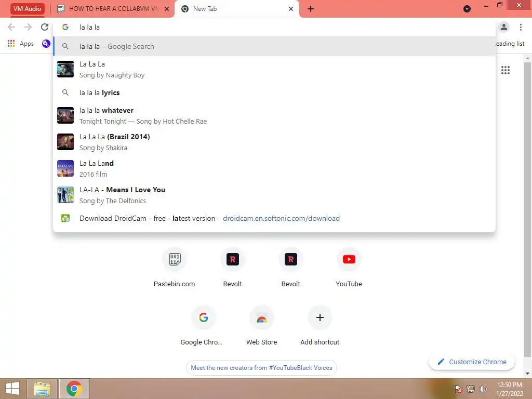Click The Delfonics album thumbnail

(65, 195)
